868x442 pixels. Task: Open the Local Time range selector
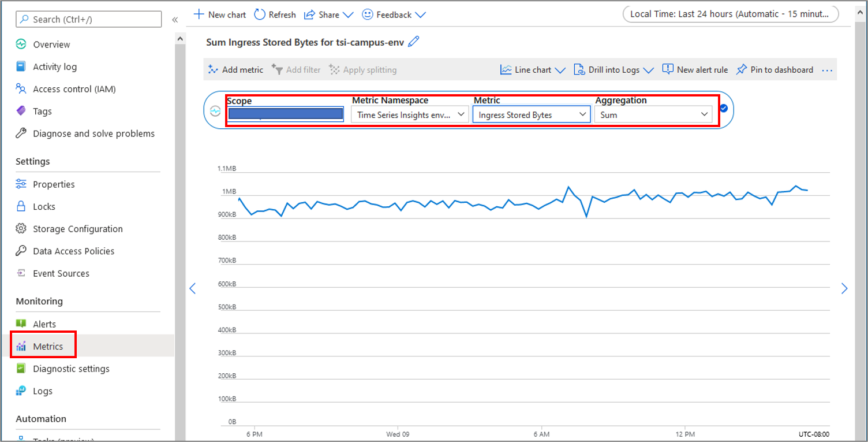[730, 14]
